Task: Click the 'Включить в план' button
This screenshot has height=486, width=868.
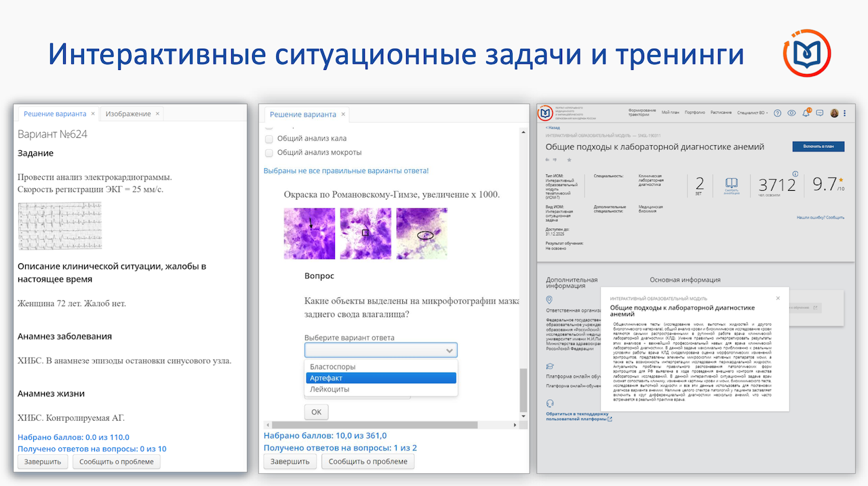Action: click(x=818, y=147)
